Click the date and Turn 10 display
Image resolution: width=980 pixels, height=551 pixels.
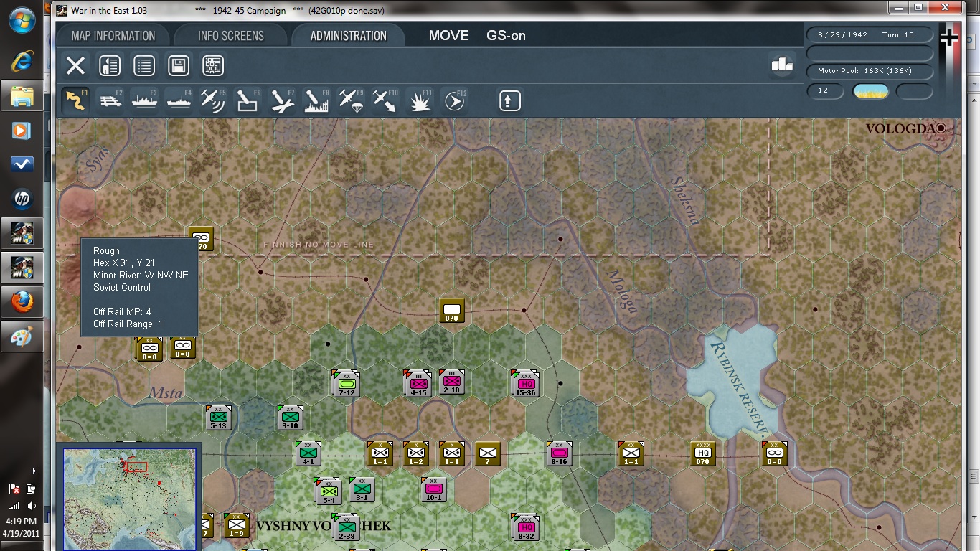pyautogui.click(x=870, y=35)
